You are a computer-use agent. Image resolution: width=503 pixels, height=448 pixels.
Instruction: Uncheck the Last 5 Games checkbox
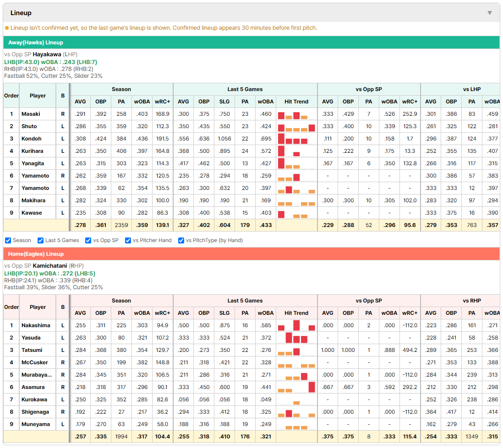pyautogui.click(x=40, y=240)
